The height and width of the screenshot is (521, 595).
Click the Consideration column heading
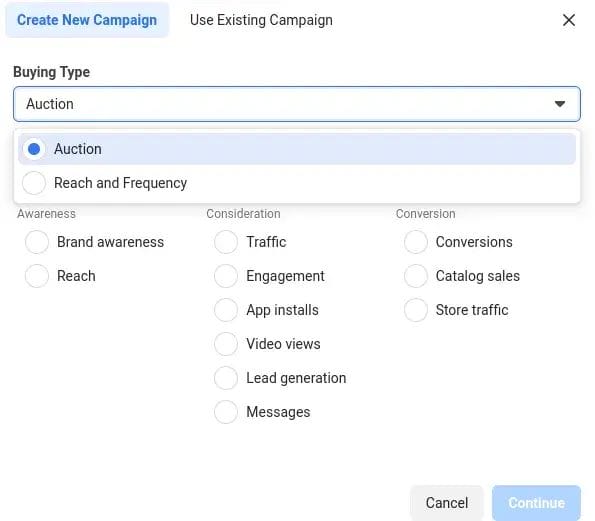[243, 214]
